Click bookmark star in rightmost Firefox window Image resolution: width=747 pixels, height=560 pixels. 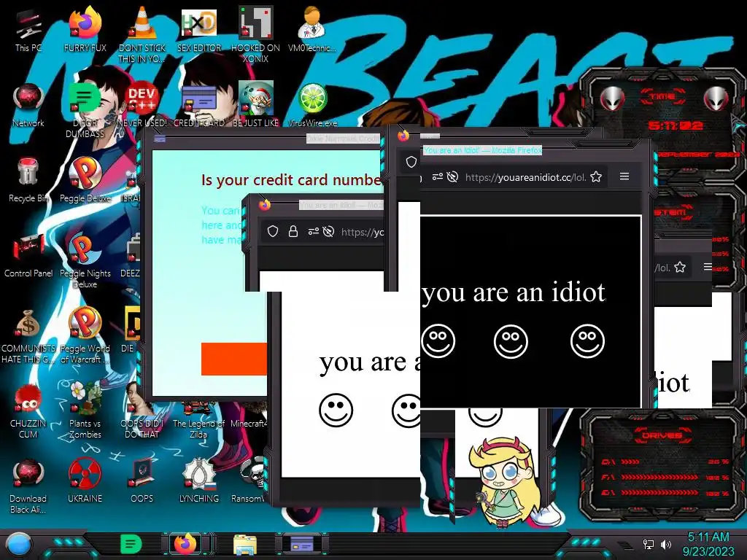[x=680, y=267]
